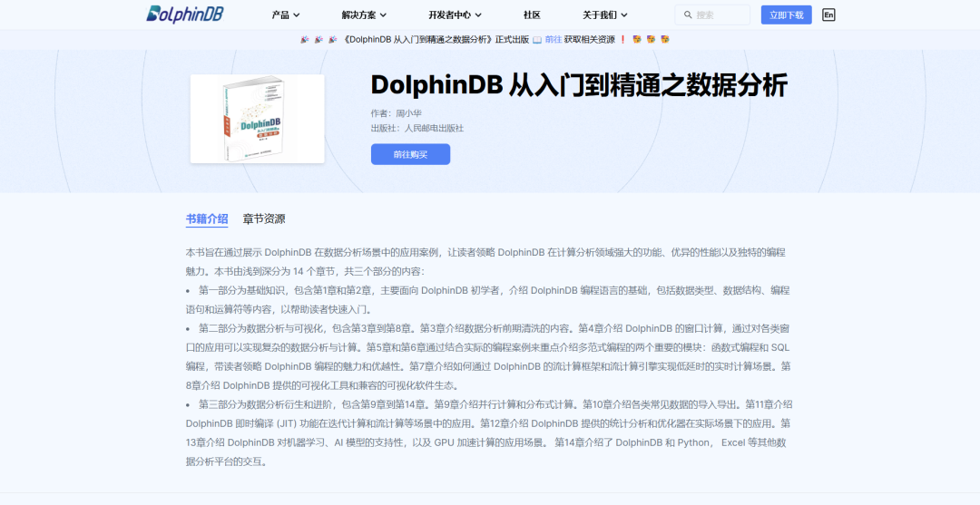This screenshot has height=505, width=980.
Task: Go to the 社区 page
Action: click(x=532, y=15)
